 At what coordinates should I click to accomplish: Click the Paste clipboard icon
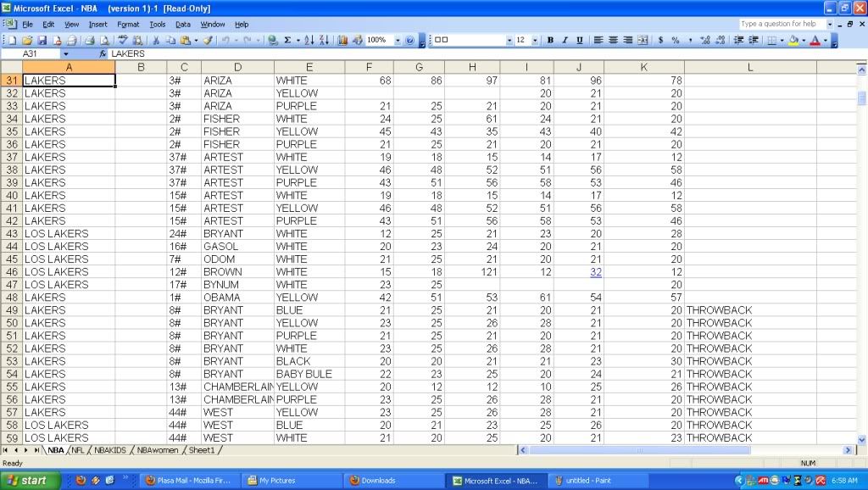[x=186, y=41]
